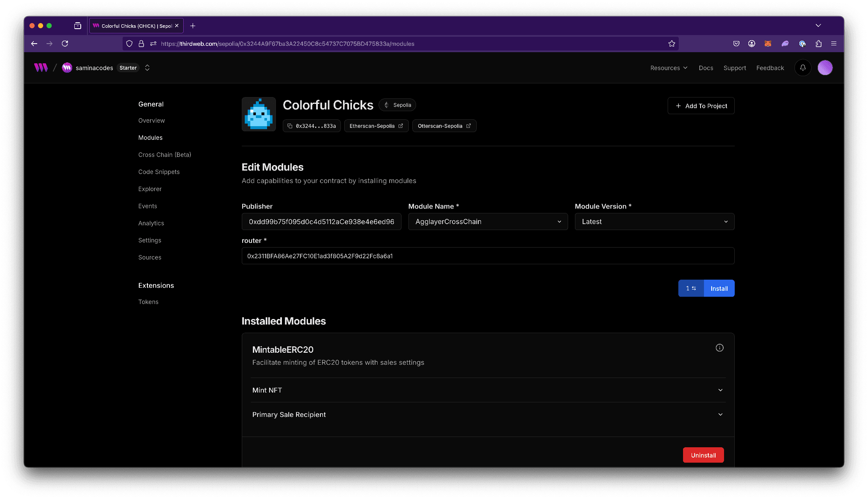Open Etherscan-Sepolia link
Image resolution: width=868 pixels, height=499 pixels.
click(376, 126)
